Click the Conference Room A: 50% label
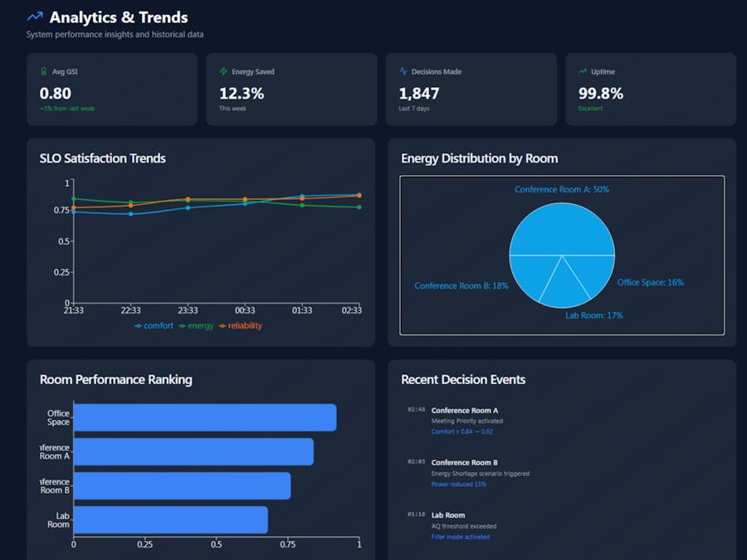The width and height of the screenshot is (747, 560). [562, 189]
